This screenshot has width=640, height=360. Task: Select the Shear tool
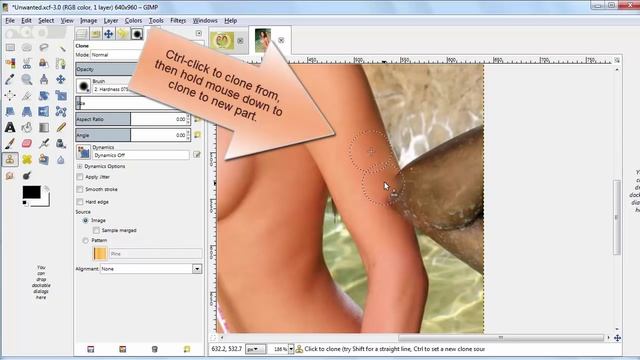pos(10,111)
